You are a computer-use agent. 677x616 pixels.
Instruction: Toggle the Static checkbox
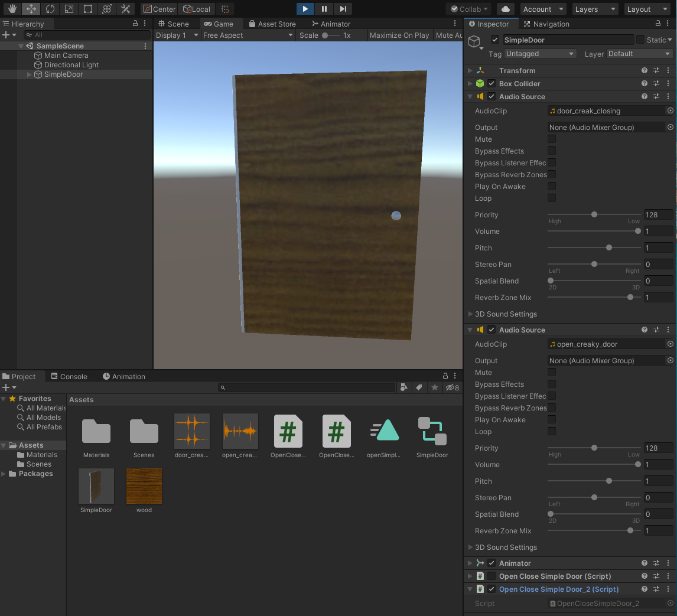(640, 40)
